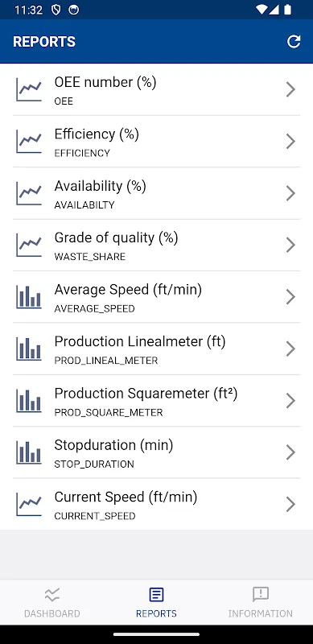The width and height of the screenshot is (313, 644).
Task: Expand Stopduration report with its chevron arrow
Action: point(290,452)
